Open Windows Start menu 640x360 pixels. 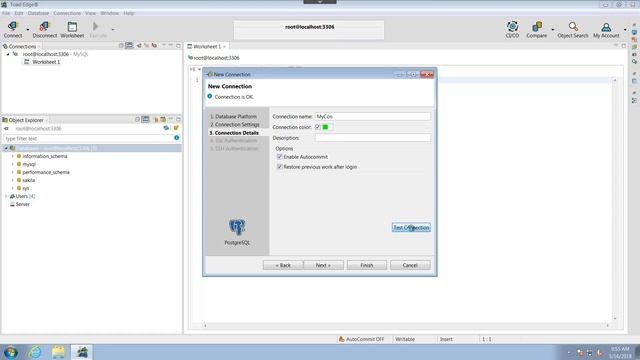pyautogui.click(x=10, y=352)
